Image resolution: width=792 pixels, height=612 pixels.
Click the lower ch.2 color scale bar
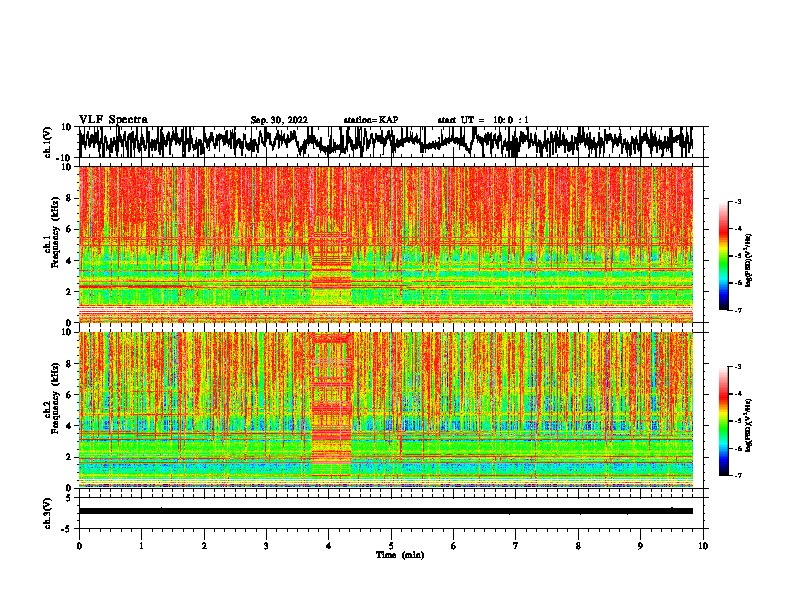click(x=723, y=421)
